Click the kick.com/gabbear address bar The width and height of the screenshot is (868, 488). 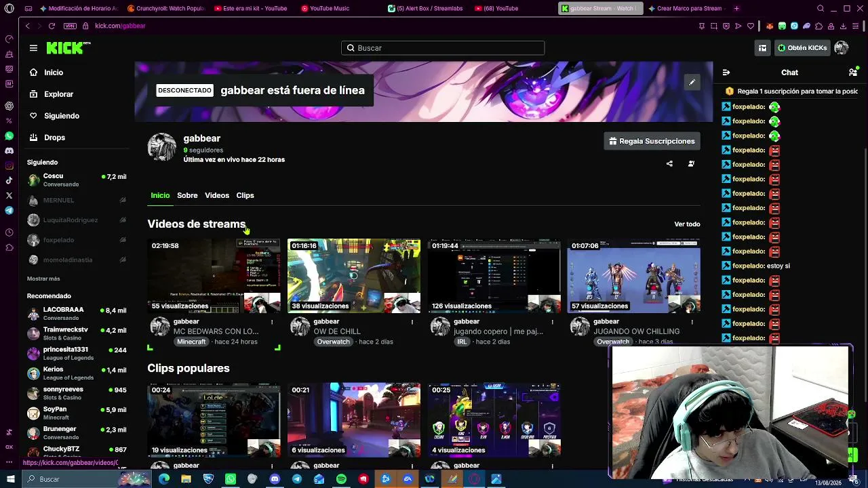tap(121, 26)
